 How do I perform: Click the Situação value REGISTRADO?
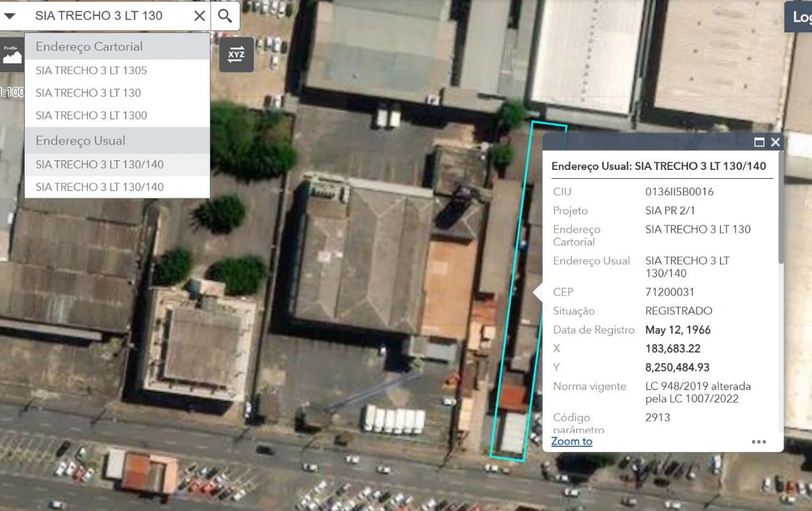(678, 311)
